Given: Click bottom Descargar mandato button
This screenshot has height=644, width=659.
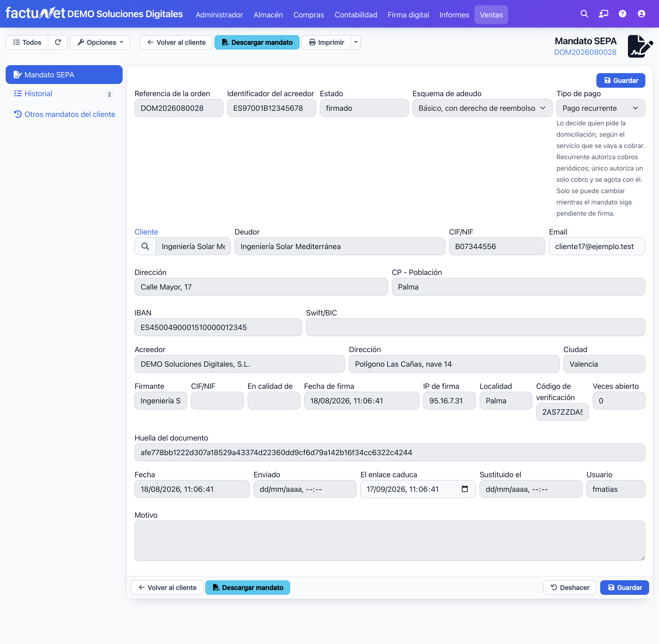Looking at the screenshot, I should [248, 588].
